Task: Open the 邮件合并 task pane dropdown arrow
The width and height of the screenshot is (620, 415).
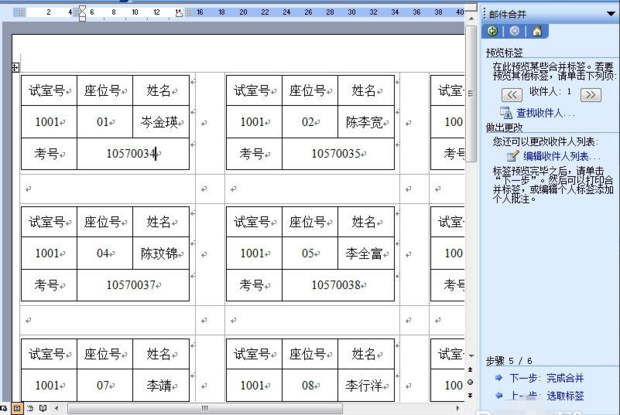Action: click(611, 14)
